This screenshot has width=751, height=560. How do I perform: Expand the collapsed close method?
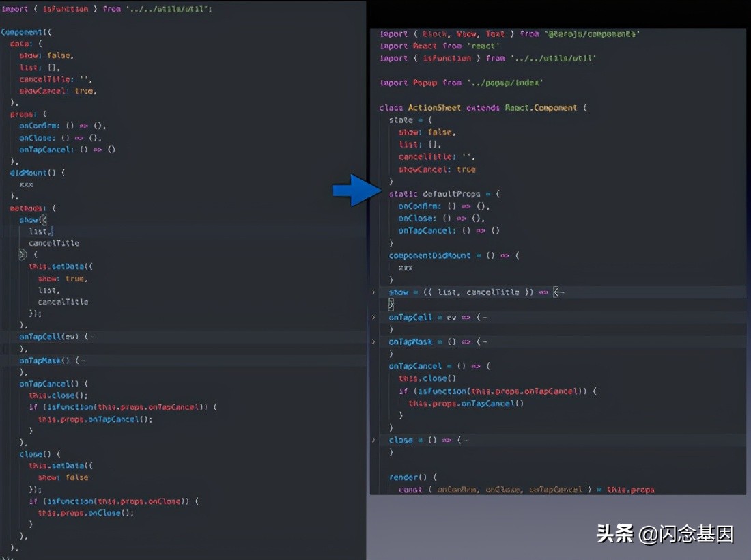373,440
